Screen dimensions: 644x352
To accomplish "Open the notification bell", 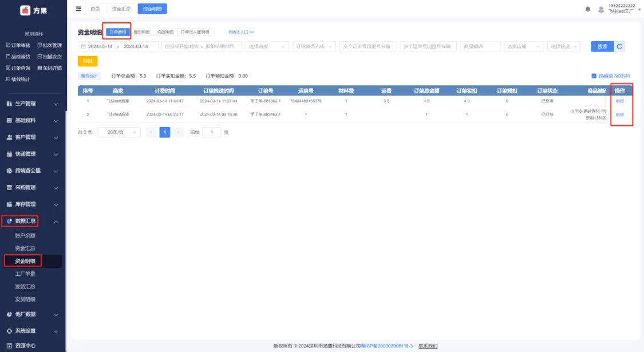I will (588, 9).
